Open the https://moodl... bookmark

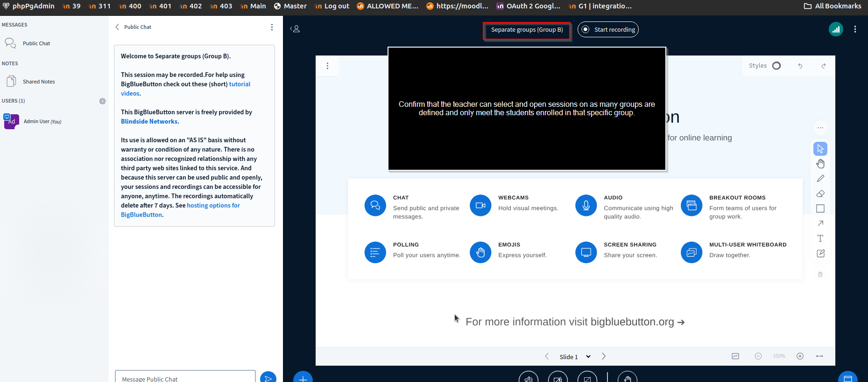tap(458, 6)
